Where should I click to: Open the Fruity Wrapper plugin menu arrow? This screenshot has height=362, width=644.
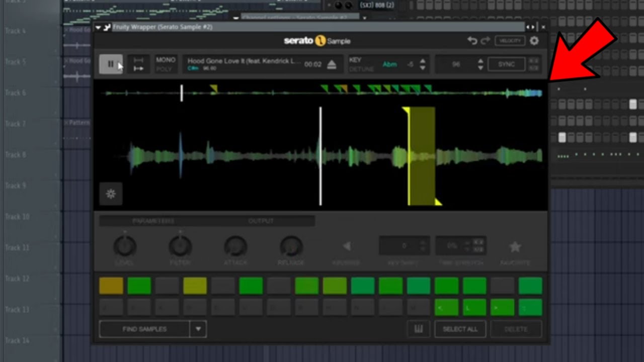98,27
